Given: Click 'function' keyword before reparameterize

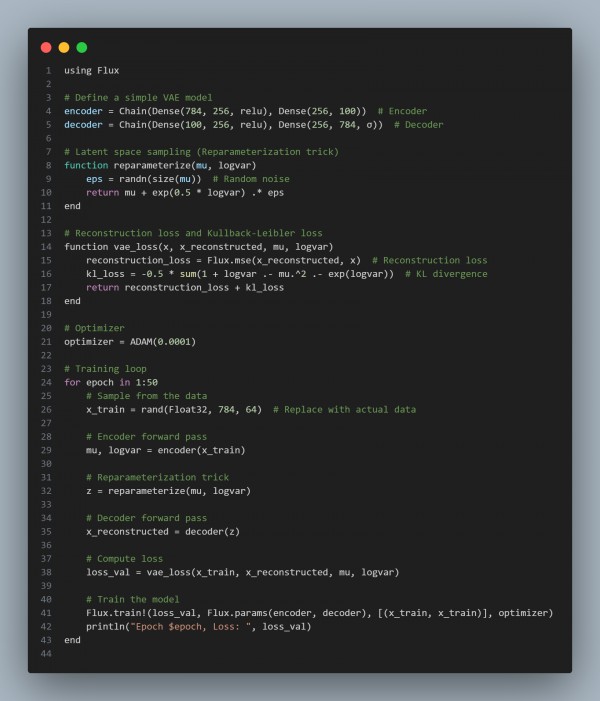Looking at the screenshot, I should coord(86,165).
